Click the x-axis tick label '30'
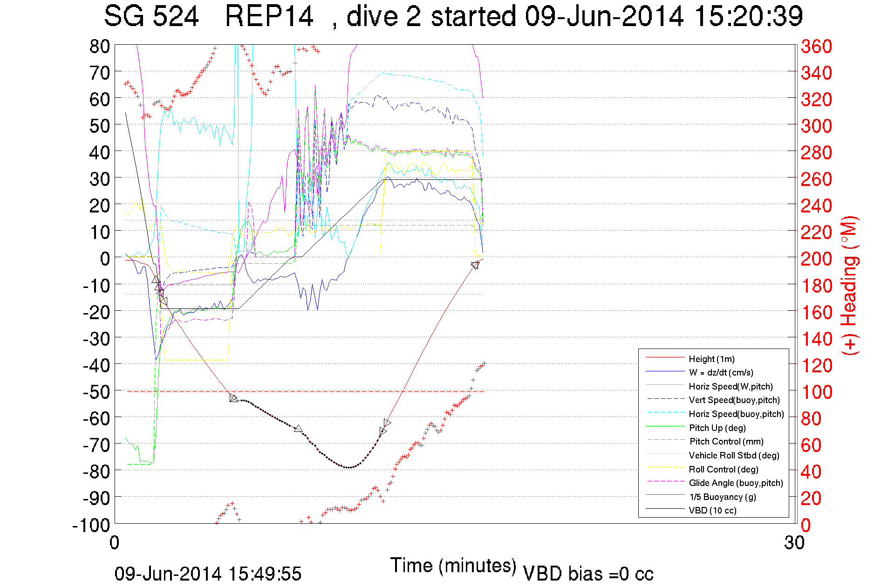The width and height of the screenshot is (881, 588). click(x=794, y=543)
